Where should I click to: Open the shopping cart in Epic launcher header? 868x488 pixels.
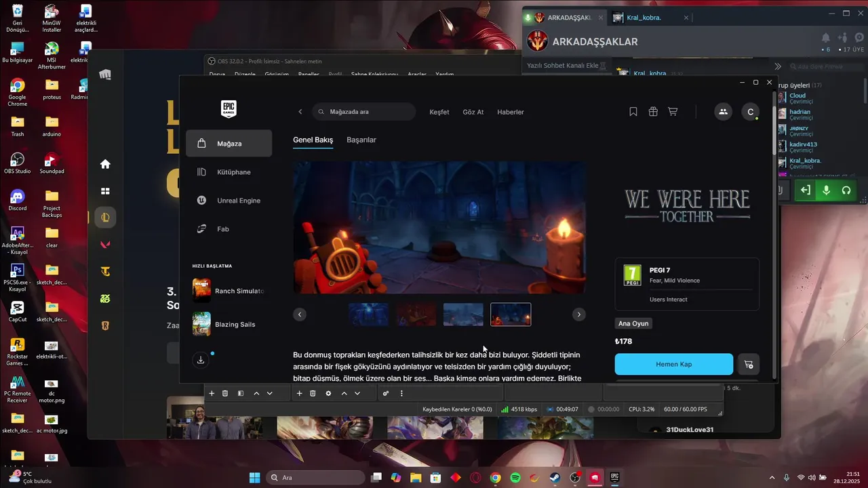pyautogui.click(x=673, y=112)
